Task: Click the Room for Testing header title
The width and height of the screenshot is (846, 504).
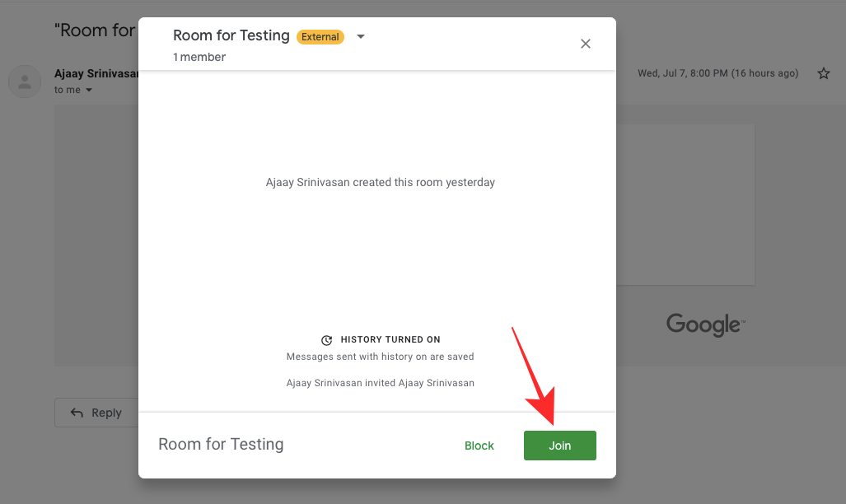Action: 231,35
